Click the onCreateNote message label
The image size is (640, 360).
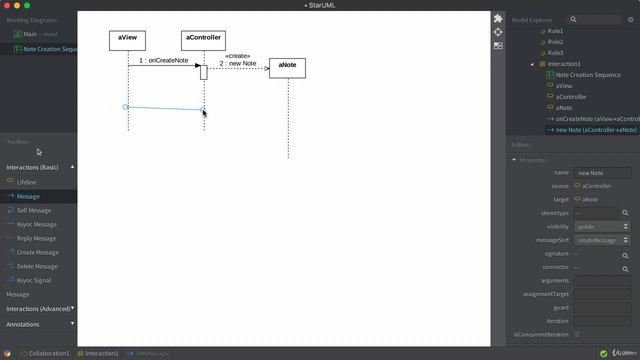tap(164, 60)
